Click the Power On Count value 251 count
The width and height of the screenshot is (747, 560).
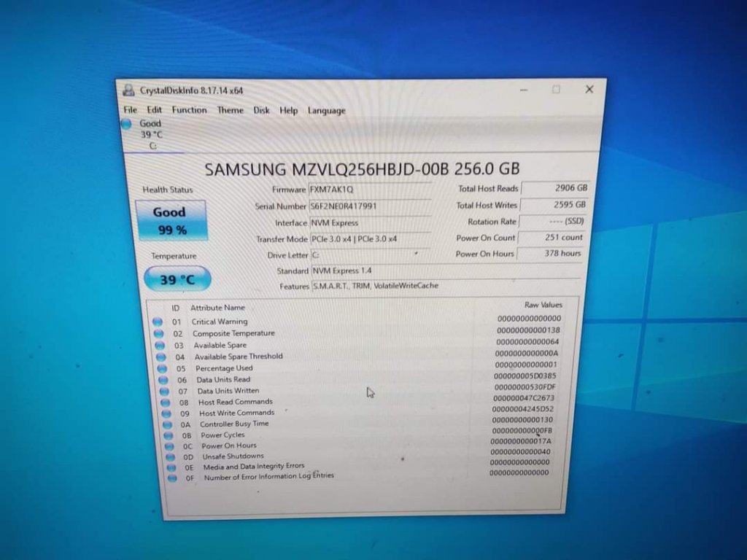(551, 237)
